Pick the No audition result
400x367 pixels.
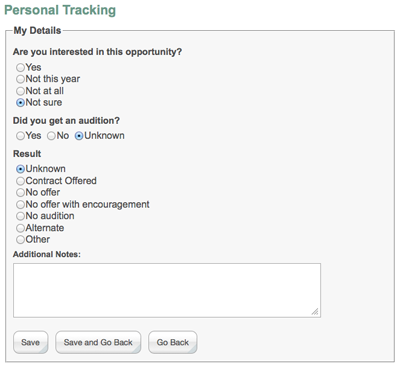(20, 216)
